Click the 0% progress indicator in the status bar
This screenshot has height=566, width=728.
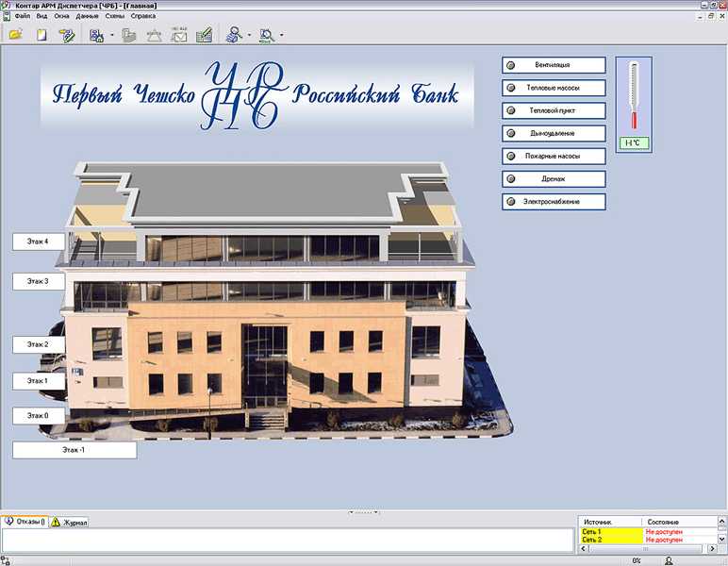click(x=637, y=561)
